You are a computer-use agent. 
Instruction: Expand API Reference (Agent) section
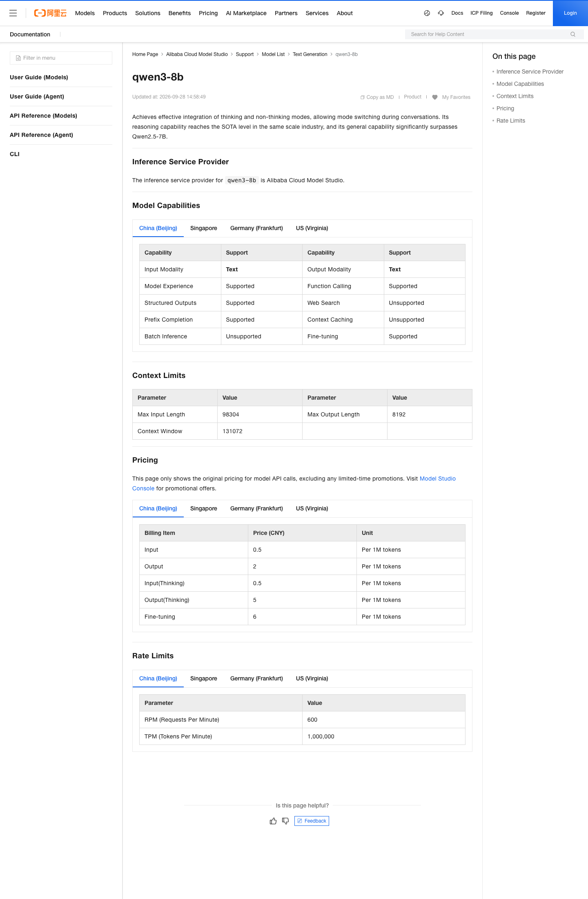[x=41, y=135]
